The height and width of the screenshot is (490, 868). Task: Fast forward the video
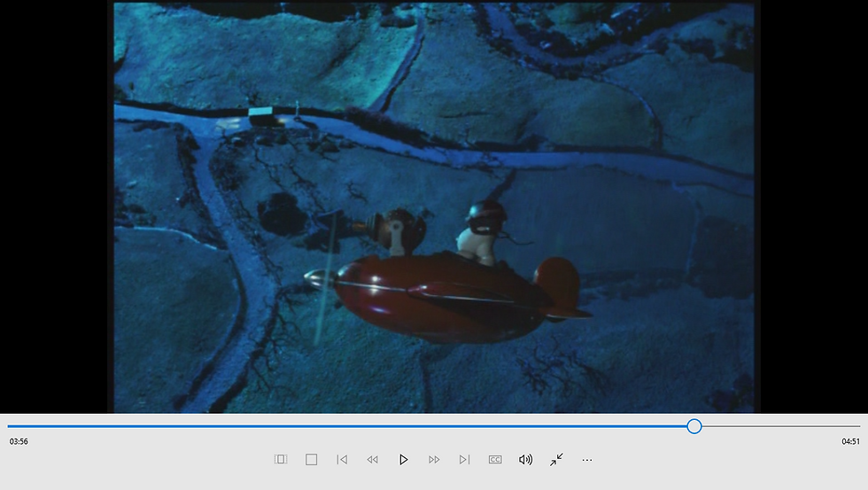tap(434, 460)
